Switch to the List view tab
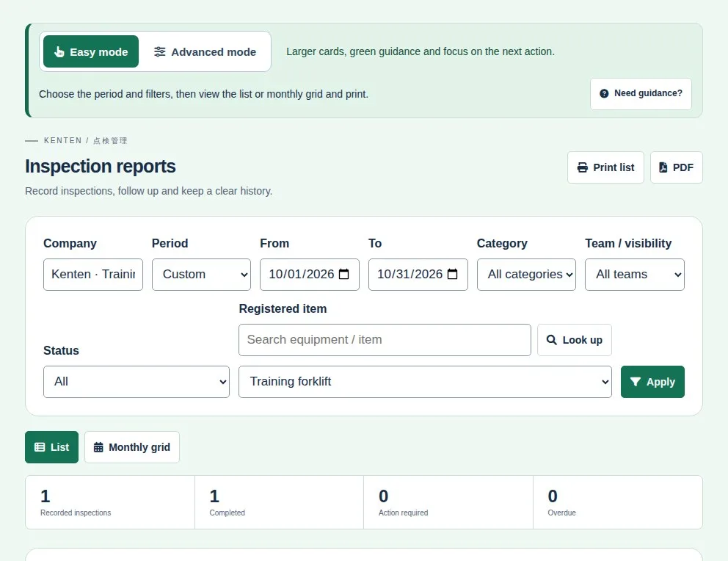Screen dimensions: 728x561 pos(51,447)
